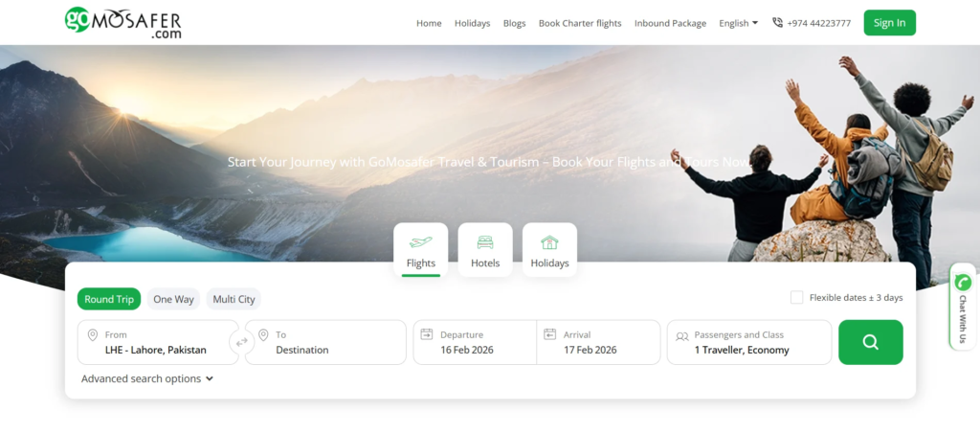Click the phone icon beside +974 44223777
Screen dimensions: 980x434
pyautogui.click(x=777, y=23)
